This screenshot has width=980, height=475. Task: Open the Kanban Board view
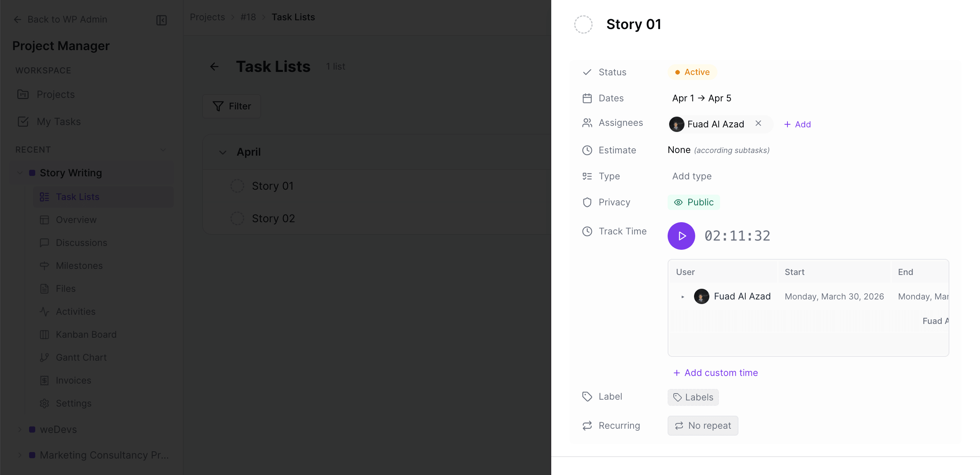86,334
